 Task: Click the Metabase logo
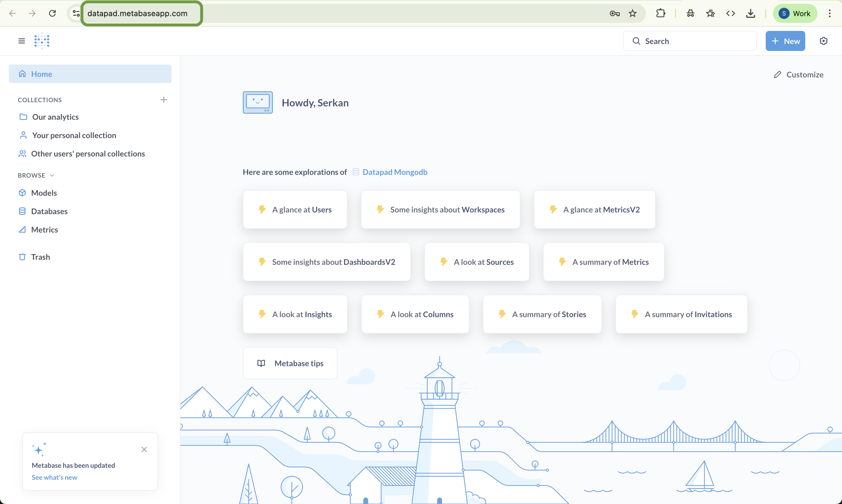42,41
